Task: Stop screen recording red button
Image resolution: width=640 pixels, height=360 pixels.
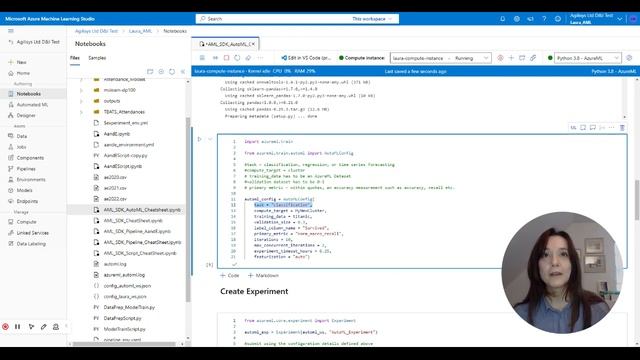Action: [x=5, y=327]
